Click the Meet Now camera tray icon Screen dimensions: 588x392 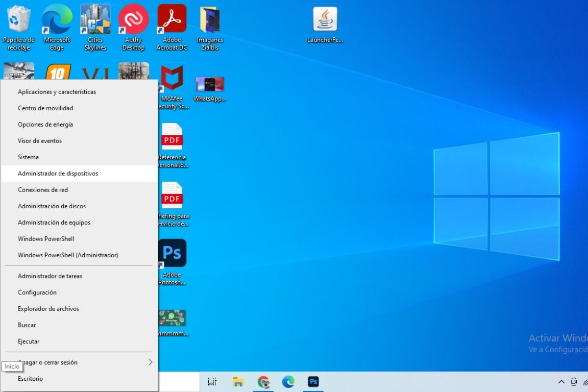574,382
